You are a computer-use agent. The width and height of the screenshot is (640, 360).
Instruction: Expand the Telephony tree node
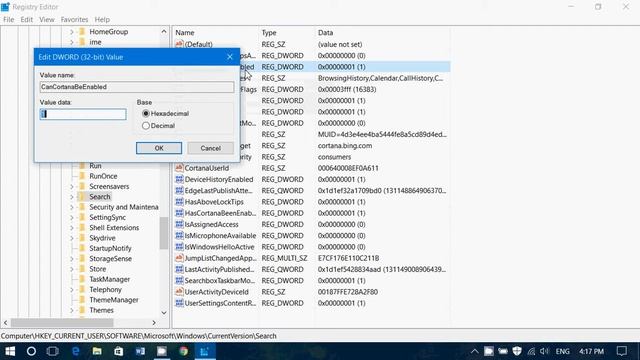[71, 289]
